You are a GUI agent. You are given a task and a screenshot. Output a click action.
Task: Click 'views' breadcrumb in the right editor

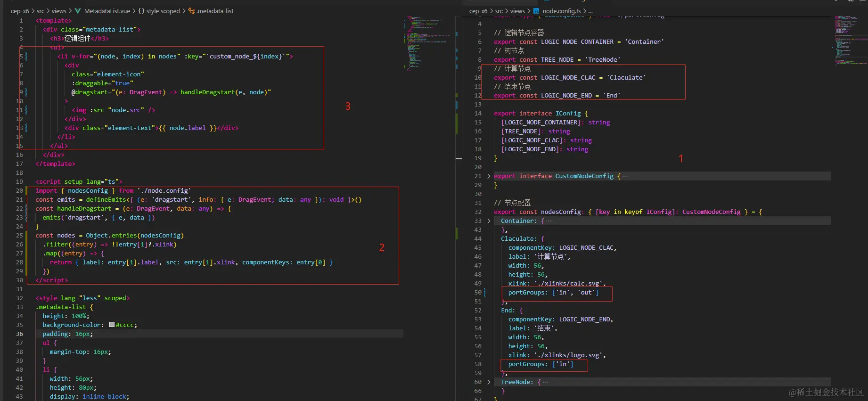coord(517,11)
